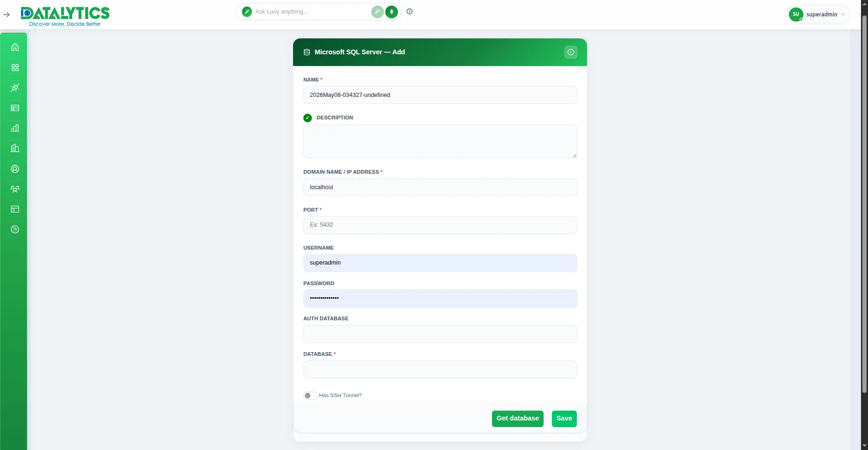868x450 pixels.
Task: Click into the Auth Database field
Action: click(440, 334)
